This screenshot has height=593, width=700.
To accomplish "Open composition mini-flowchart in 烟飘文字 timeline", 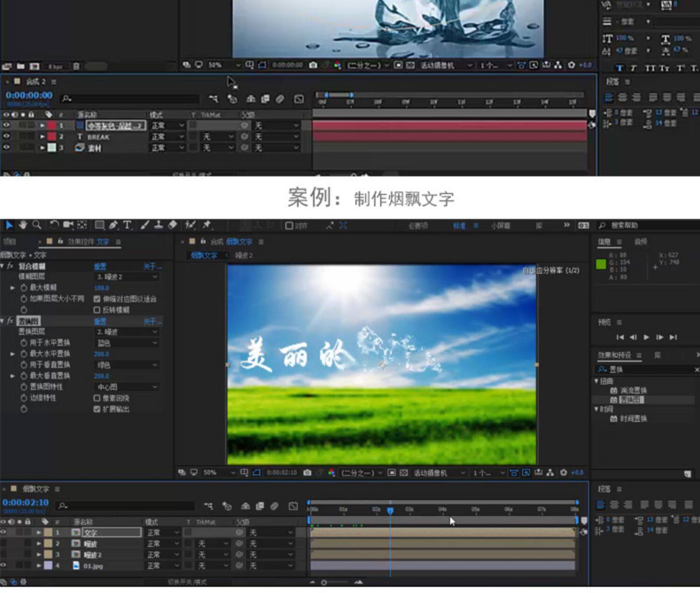I will tap(208, 506).
